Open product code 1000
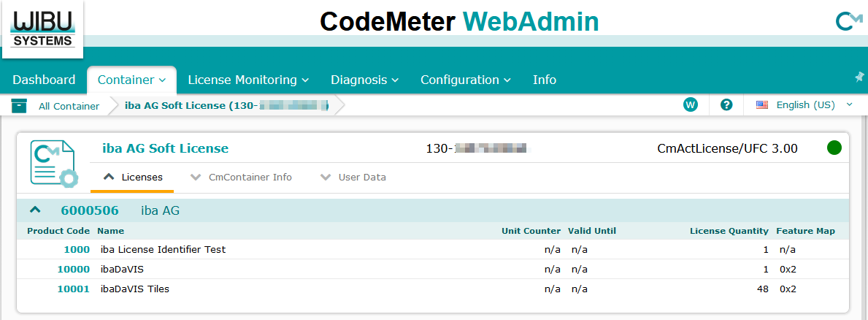Image resolution: width=868 pixels, height=320 pixels. pyautogui.click(x=77, y=250)
